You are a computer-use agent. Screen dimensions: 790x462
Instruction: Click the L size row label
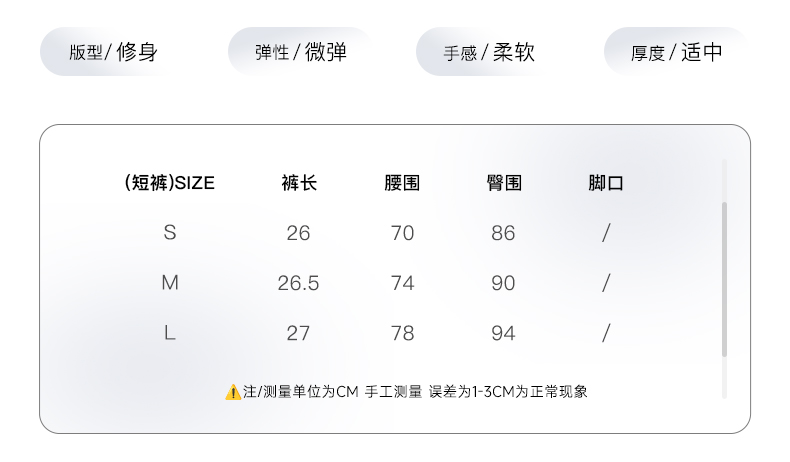click(x=170, y=333)
